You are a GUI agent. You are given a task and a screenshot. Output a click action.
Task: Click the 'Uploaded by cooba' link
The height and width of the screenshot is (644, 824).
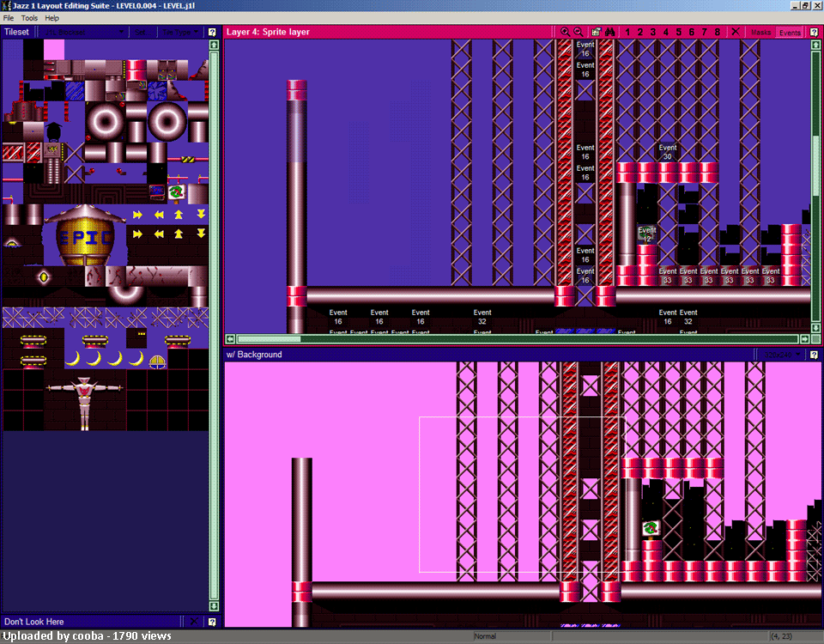51,636
